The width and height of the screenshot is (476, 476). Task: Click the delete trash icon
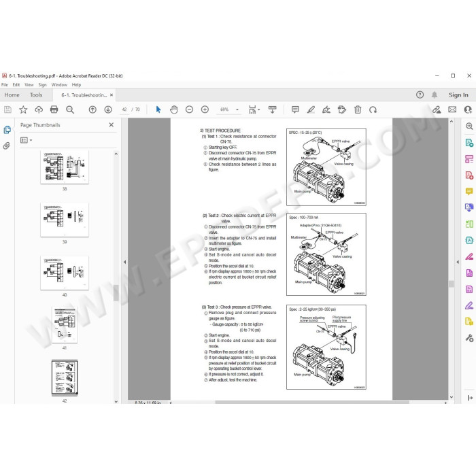(x=358, y=109)
